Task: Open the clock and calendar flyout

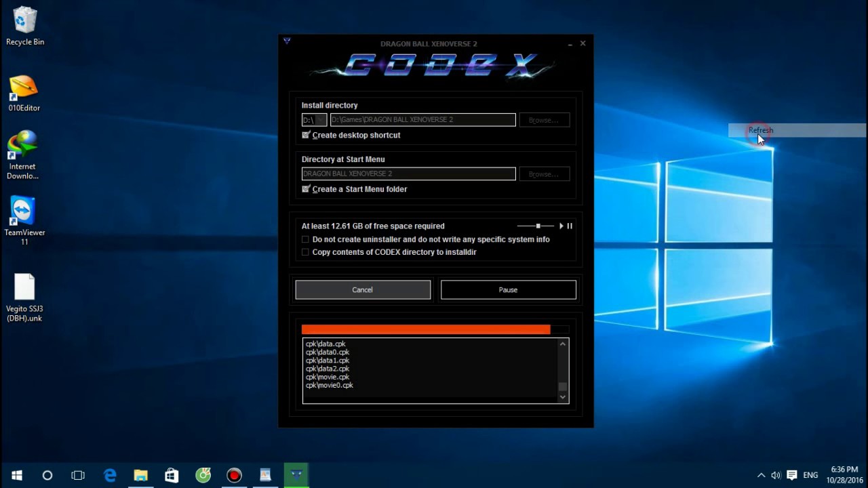Action: click(844, 474)
